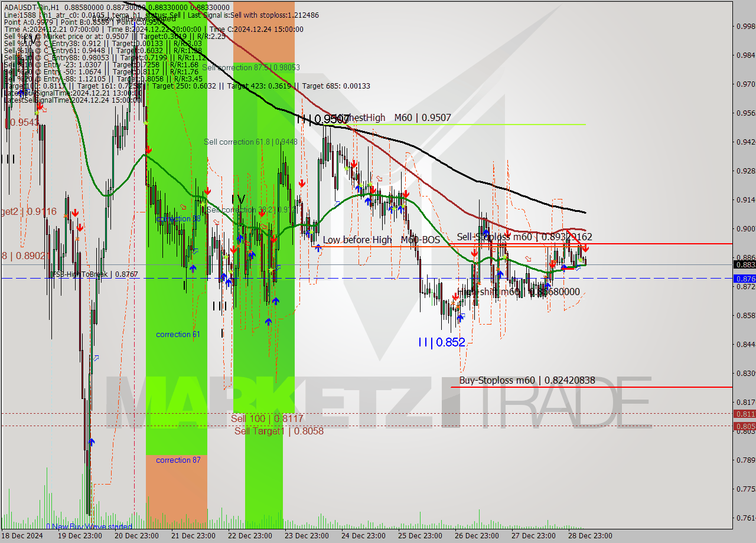Click the 0.942 price axis value
756x543 pixels.
click(x=745, y=142)
